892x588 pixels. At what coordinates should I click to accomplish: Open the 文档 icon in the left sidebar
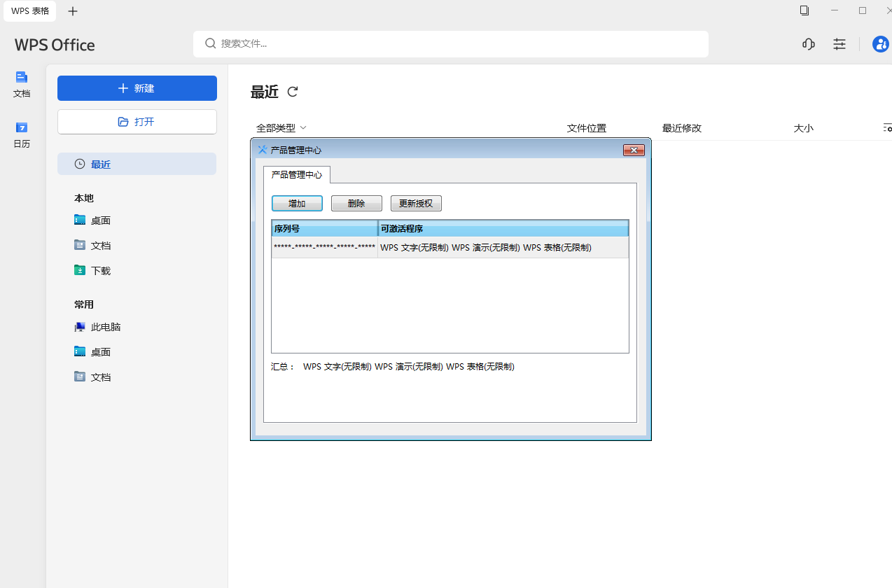click(21, 83)
